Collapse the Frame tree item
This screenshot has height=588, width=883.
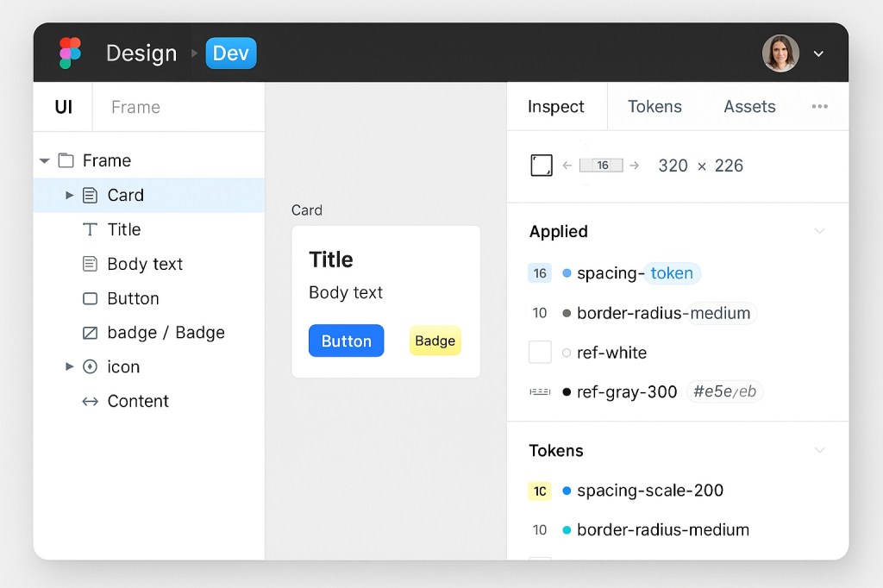coord(44,160)
